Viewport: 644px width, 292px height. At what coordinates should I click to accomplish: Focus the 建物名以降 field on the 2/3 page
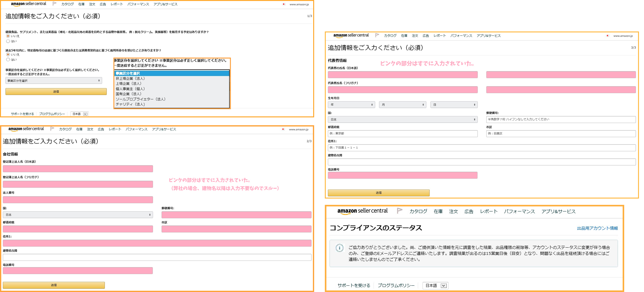[x=157, y=257]
